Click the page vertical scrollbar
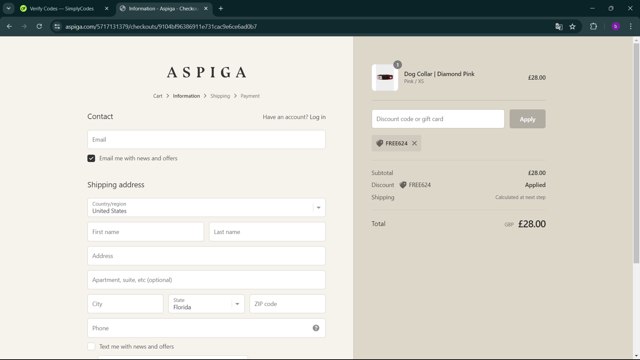Image resolution: width=640 pixels, height=360 pixels. click(x=636, y=153)
